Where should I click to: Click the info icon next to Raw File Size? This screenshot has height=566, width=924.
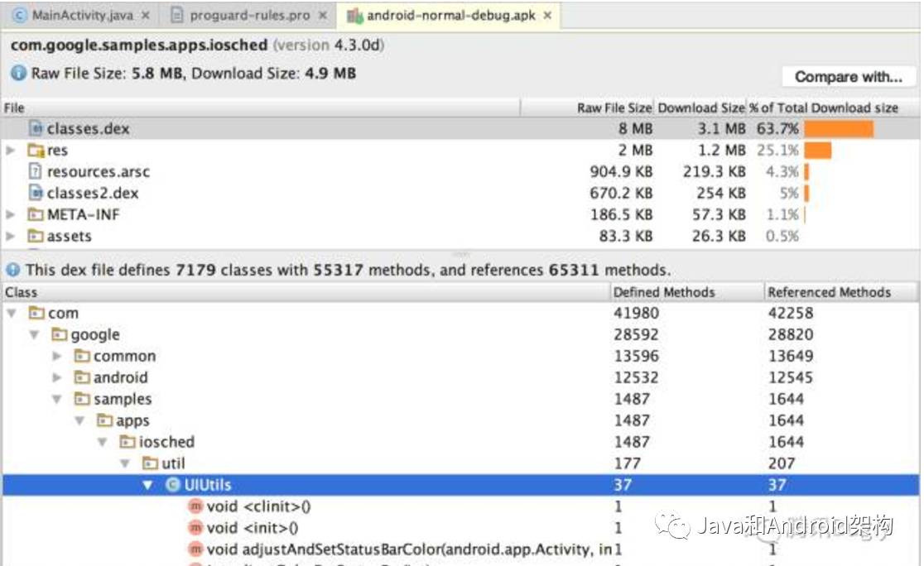click(19, 74)
